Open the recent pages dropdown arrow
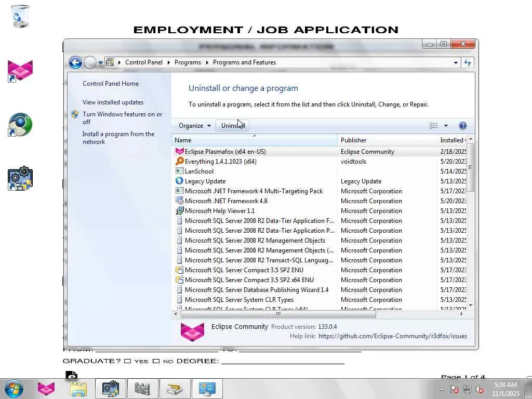532x399 pixels. pos(100,63)
